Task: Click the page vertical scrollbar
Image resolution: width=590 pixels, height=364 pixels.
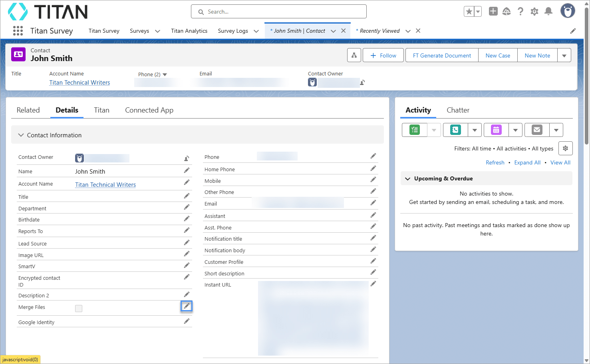Action: (586, 76)
